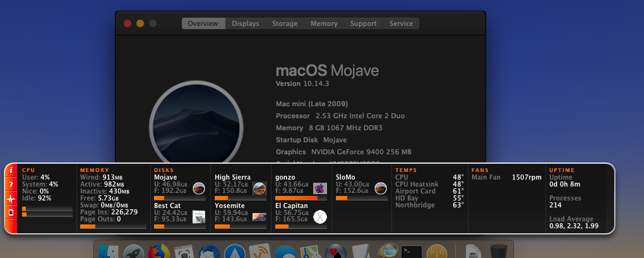Click the FANS section header
This screenshot has height=258, width=644.
480,170
